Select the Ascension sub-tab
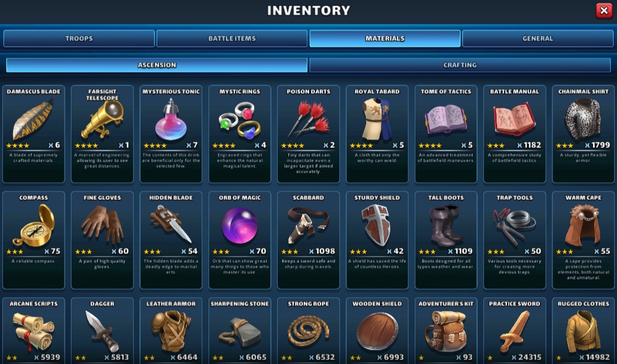 [157, 65]
